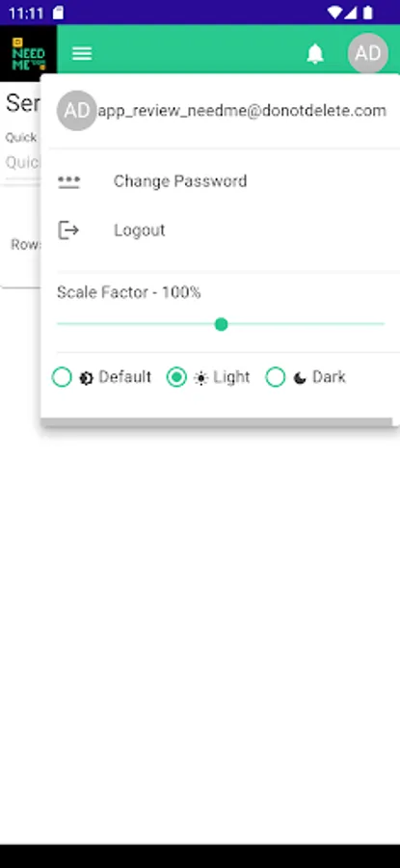This screenshot has height=868, width=400.
Task: Click the NEED ME app logo
Action: click(x=28, y=54)
